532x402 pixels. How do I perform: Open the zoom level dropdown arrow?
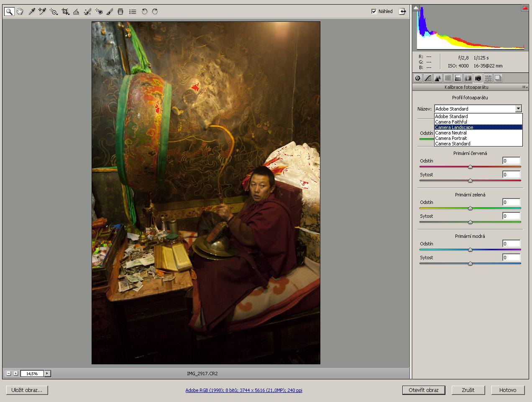[x=47, y=374]
